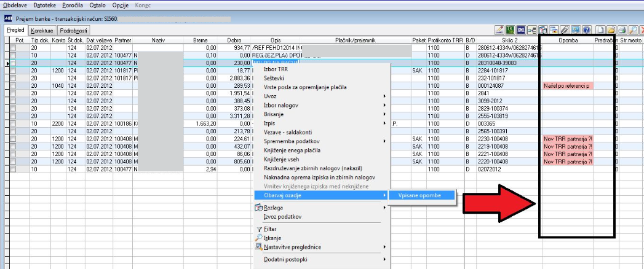644x269 pixels.
Task: Click the paperclip attachment icon
Action: coord(565,30)
